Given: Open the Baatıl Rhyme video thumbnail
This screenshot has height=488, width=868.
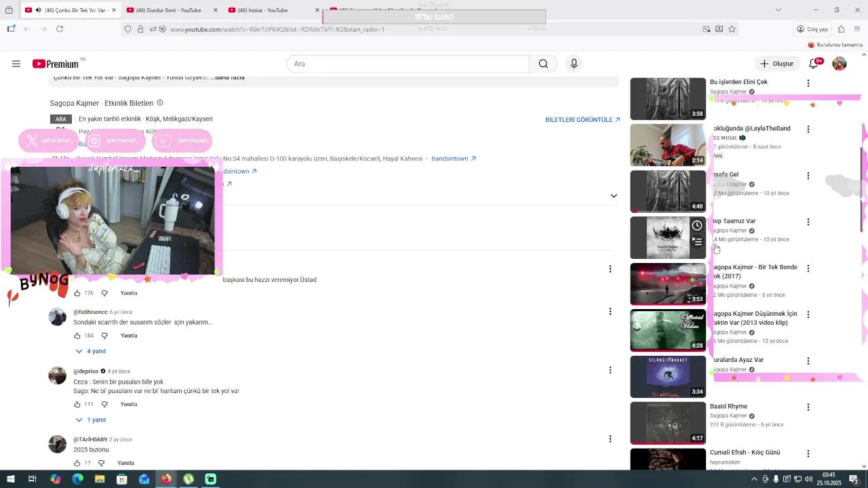Looking at the screenshot, I should click(668, 423).
